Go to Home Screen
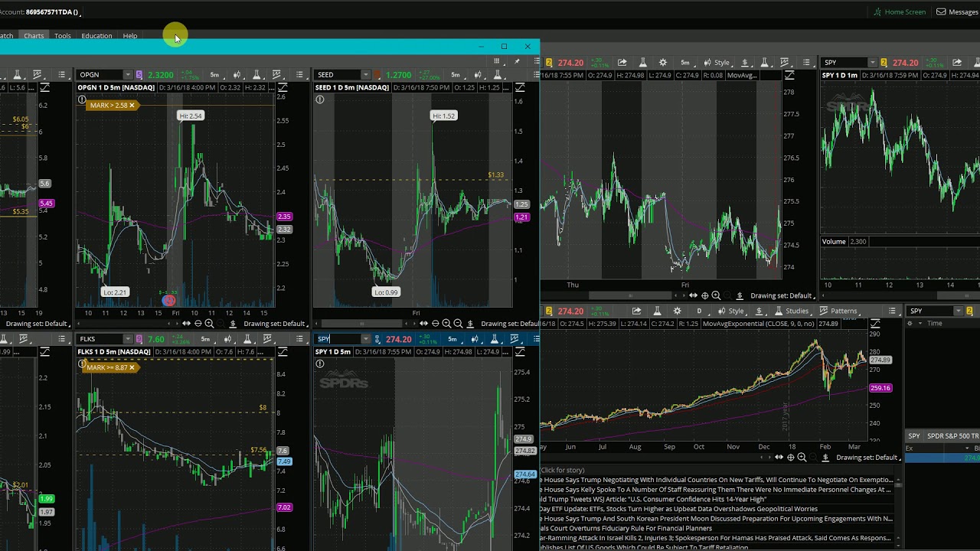Image resolution: width=980 pixels, height=551 pixels. coord(900,12)
